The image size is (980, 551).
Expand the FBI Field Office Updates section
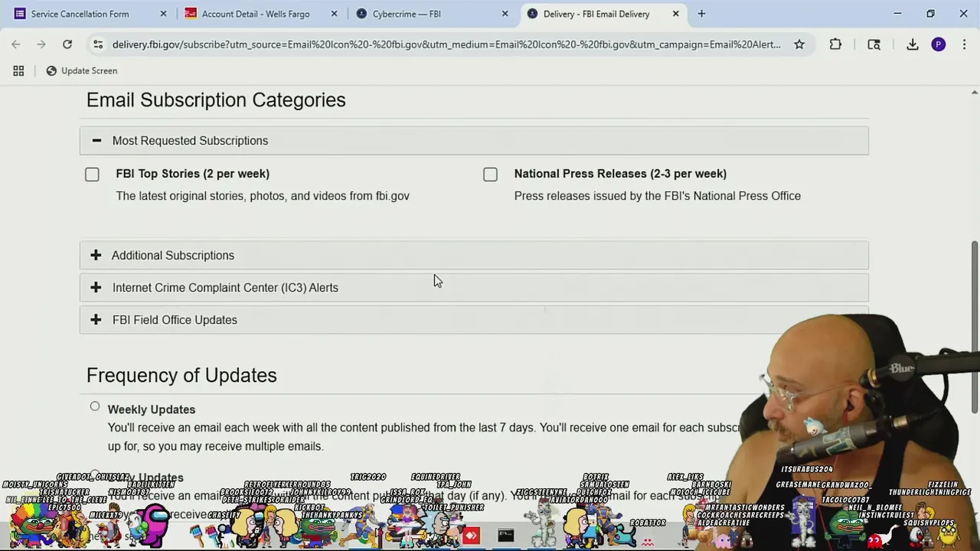coord(474,320)
